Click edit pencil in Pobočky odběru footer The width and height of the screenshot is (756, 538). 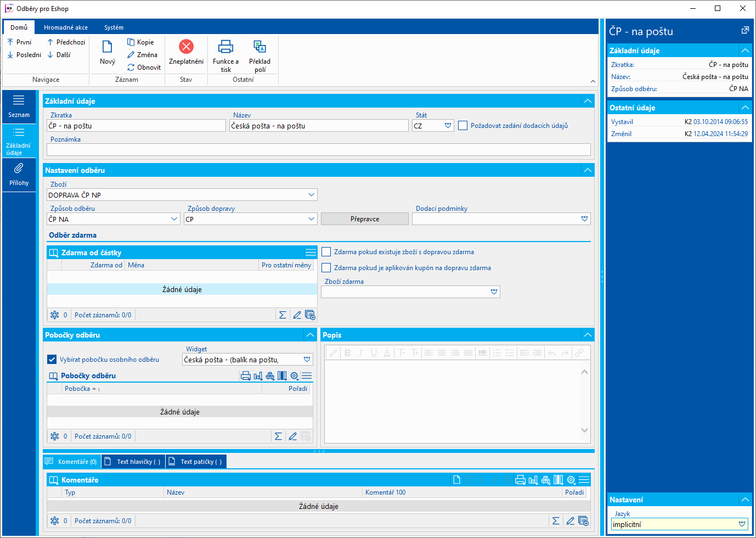click(x=292, y=436)
